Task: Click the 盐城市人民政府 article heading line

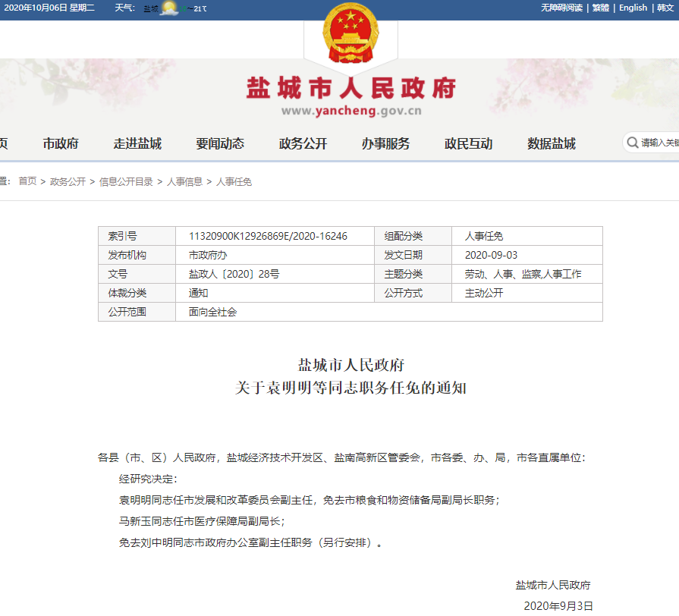Action: [x=351, y=365]
